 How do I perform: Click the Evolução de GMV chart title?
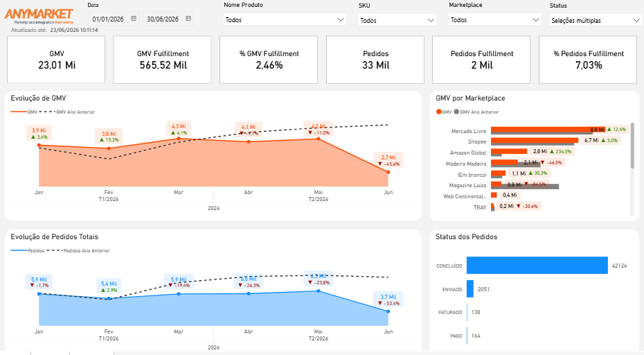38,98
